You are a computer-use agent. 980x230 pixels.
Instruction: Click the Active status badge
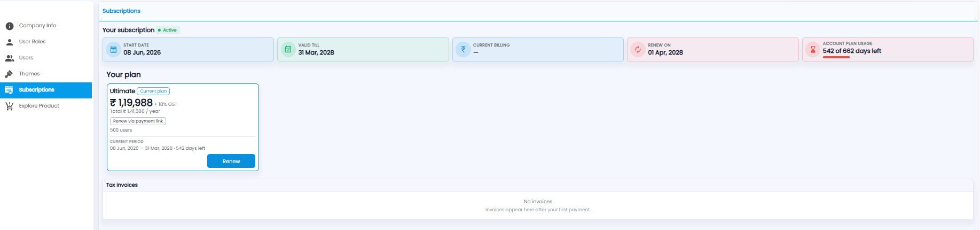tap(168, 30)
